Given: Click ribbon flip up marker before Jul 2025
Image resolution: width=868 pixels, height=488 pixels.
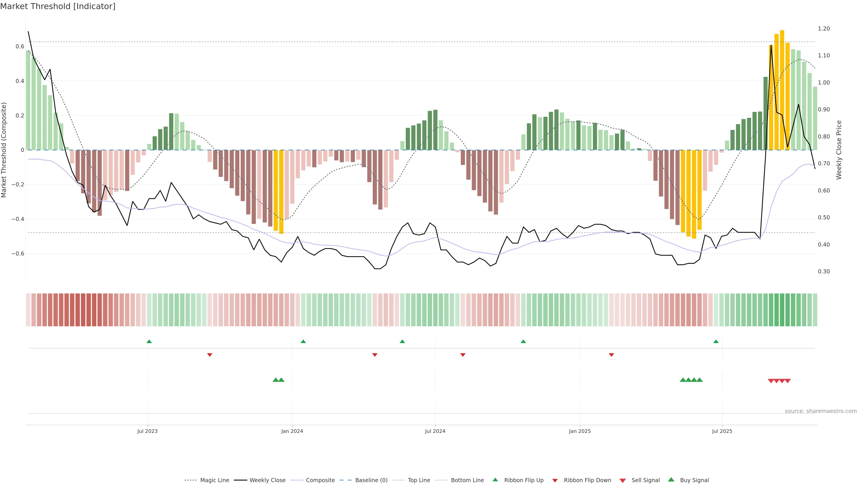Looking at the screenshot, I should 716,342.
